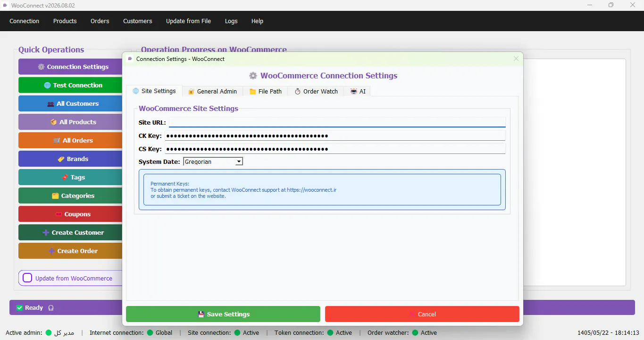Image resolution: width=644 pixels, height=340 pixels.
Task: Open the Customers menu
Action: pyautogui.click(x=138, y=21)
